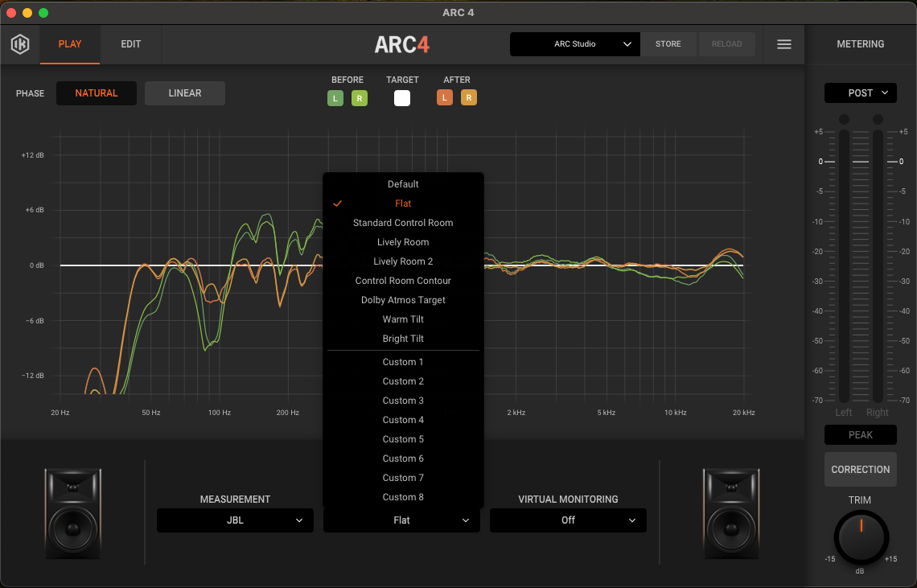Click the 50 Hz frequency axis label
Viewport: 917px width, 588px height.
[151, 413]
